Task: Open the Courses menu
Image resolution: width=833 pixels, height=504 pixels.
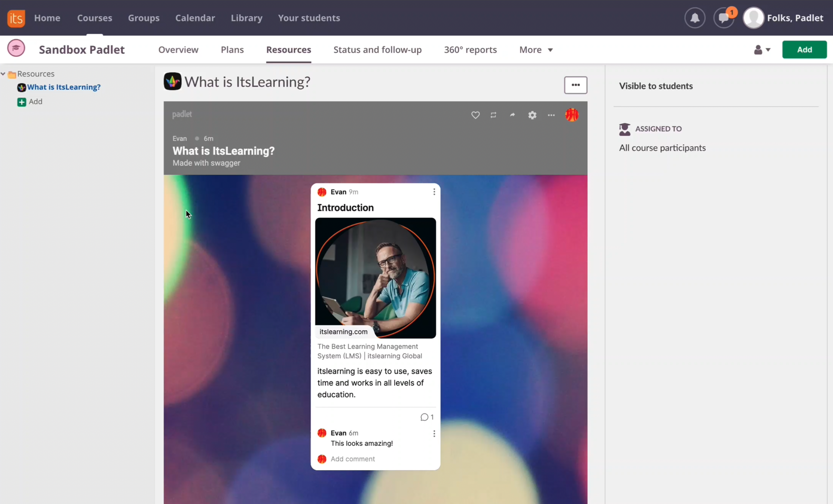Action: click(95, 18)
